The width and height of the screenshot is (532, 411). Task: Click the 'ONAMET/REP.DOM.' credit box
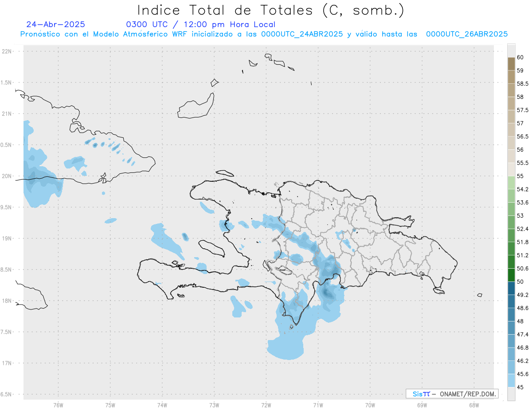click(452, 394)
